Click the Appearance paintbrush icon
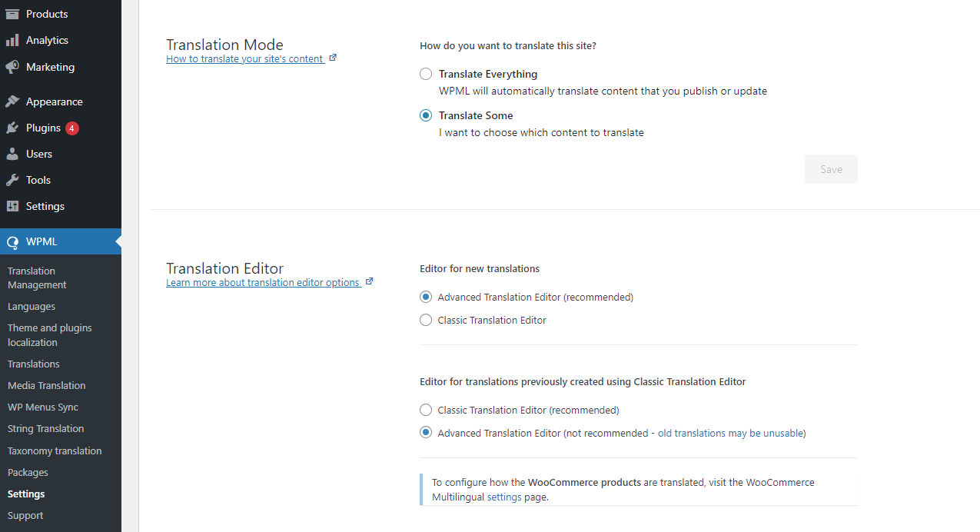The height and width of the screenshot is (532, 980). pyautogui.click(x=12, y=101)
